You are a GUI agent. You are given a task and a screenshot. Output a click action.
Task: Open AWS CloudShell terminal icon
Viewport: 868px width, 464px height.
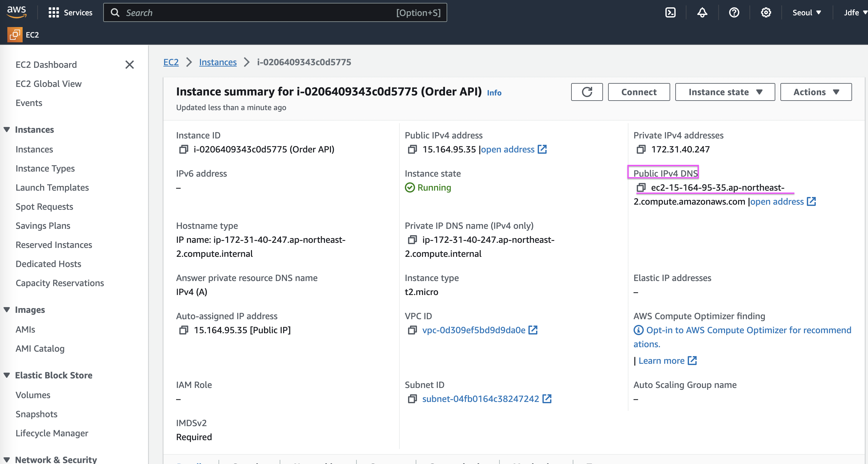(x=670, y=12)
